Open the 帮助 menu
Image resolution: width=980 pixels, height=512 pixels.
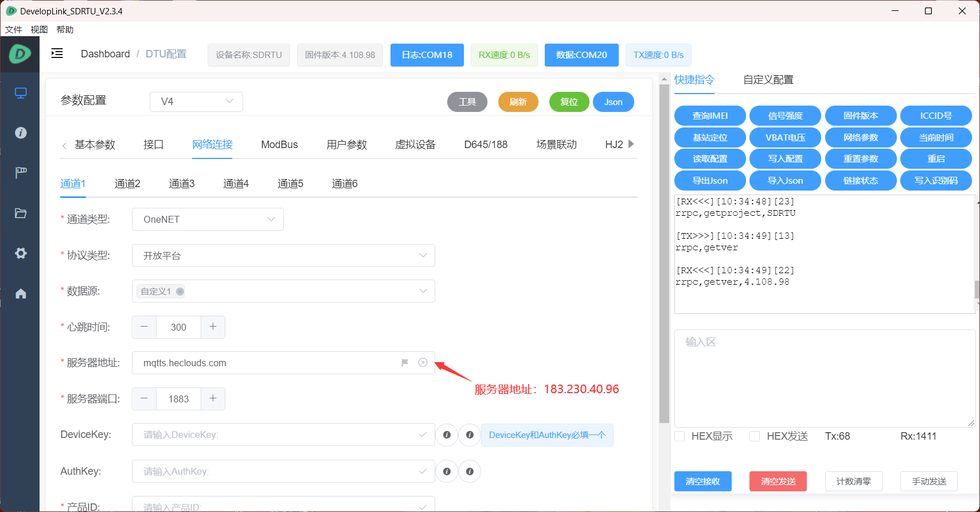click(x=65, y=29)
